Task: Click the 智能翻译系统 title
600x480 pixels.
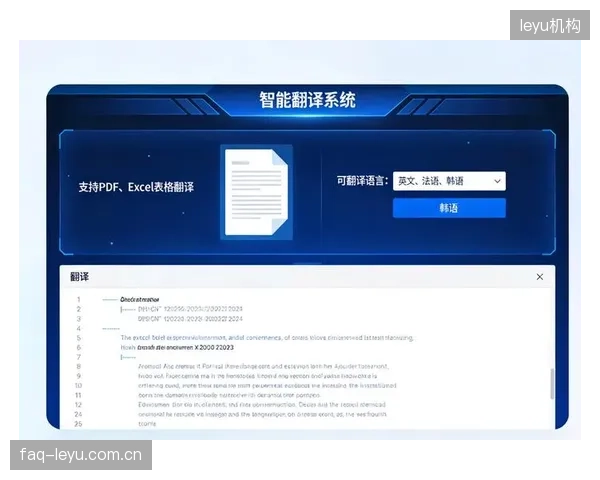Action: click(307, 100)
